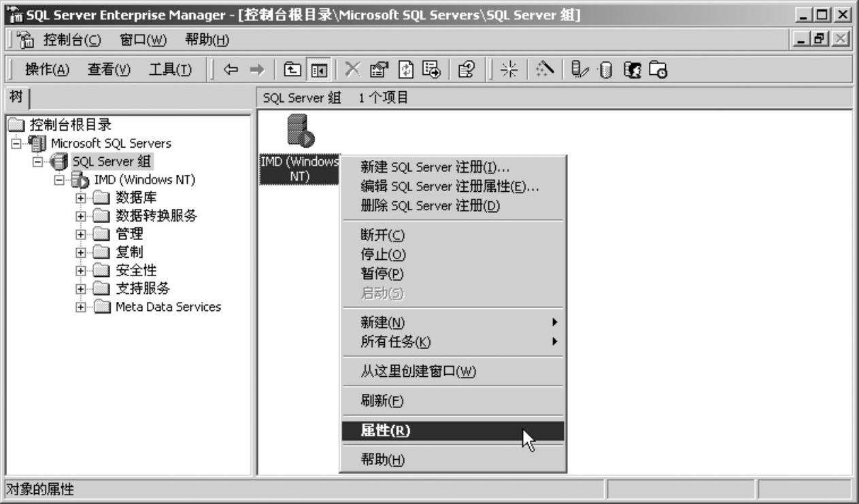Open the 控制台(C) menu
This screenshot has height=504, width=859.
click(x=72, y=40)
